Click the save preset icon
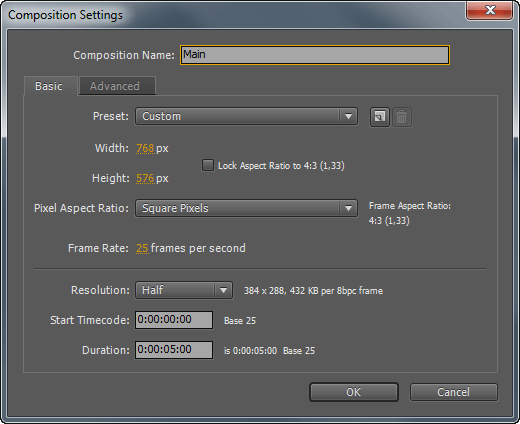Screen dimensions: 520x424 pos(380,117)
